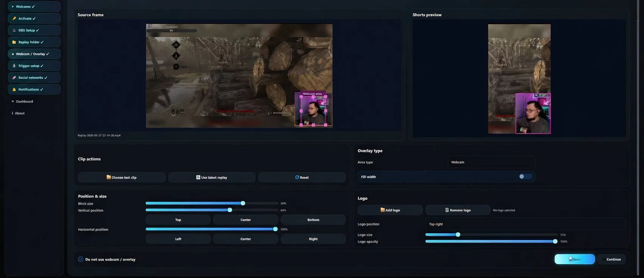
Task: Click the Block size slider
Action: coord(212,203)
